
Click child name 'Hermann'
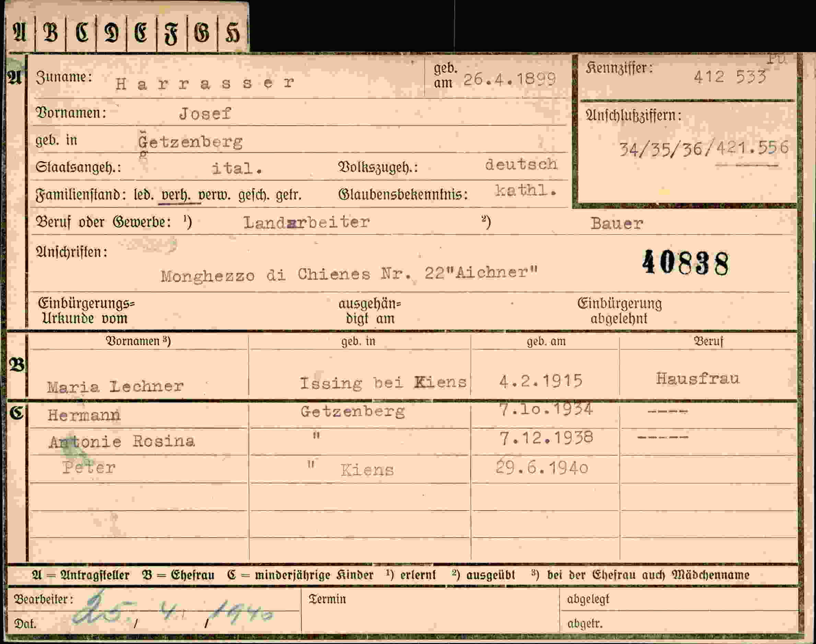pos(84,415)
